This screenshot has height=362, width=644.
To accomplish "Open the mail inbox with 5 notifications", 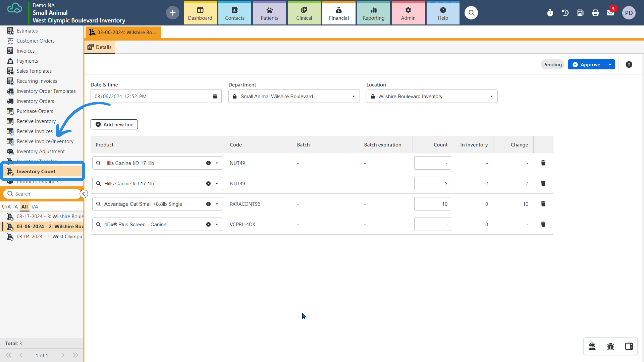I will (610, 13).
